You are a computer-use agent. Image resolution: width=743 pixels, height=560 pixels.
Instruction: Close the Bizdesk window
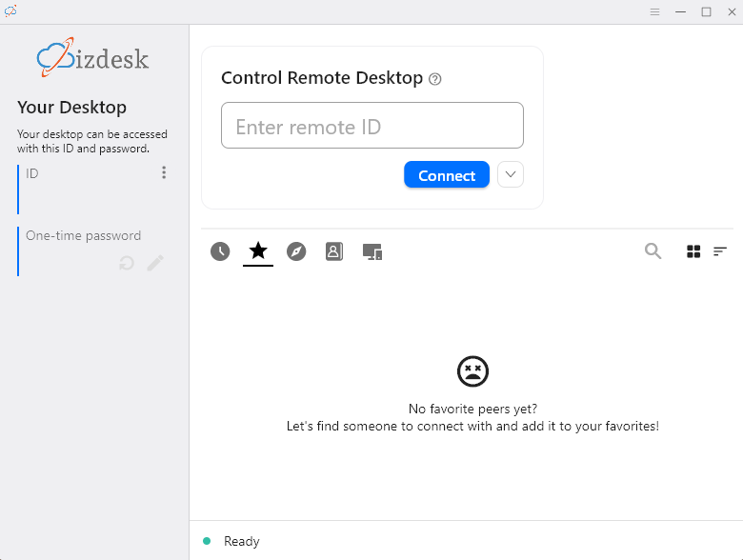click(732, 11)
